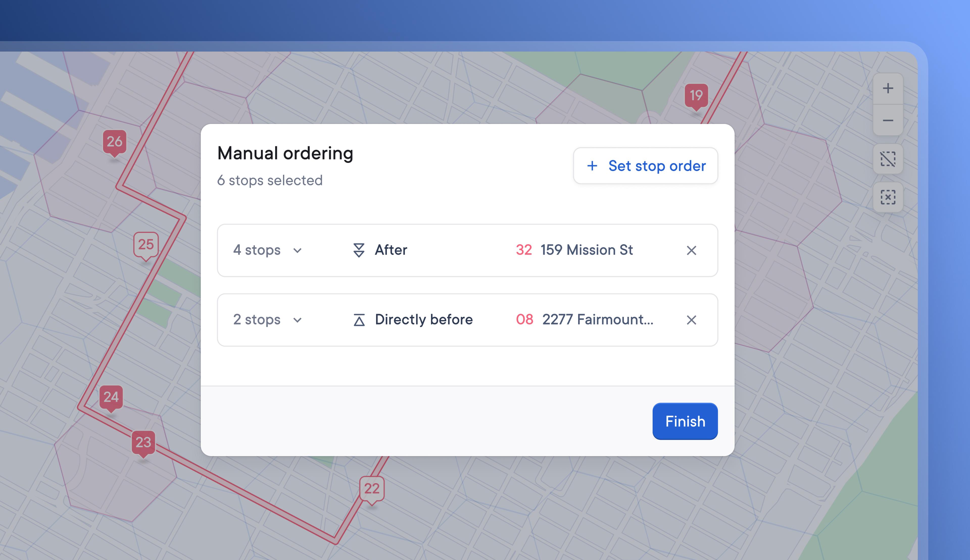The image size is (970, 560).
Task: Select map stop marker 25
Action: 145,246
